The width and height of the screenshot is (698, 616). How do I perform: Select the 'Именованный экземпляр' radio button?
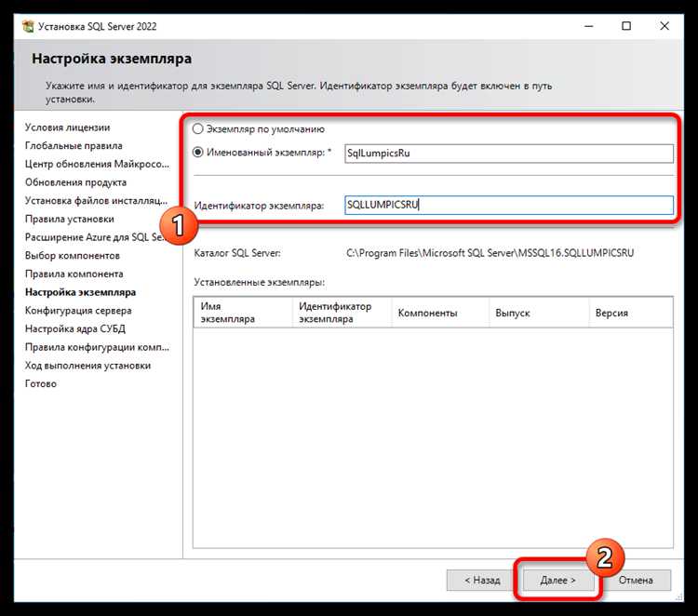197,154
